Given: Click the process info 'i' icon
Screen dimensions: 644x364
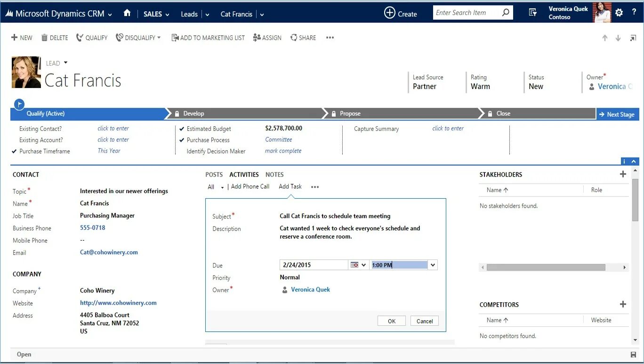Looking at the screenshot, I should 625,161.
